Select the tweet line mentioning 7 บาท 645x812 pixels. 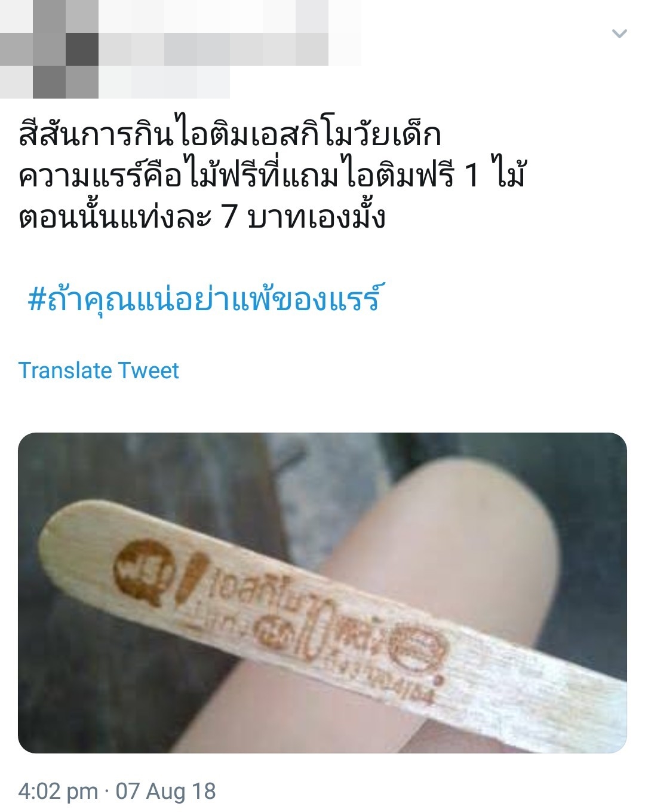click(x=202, y=216)
